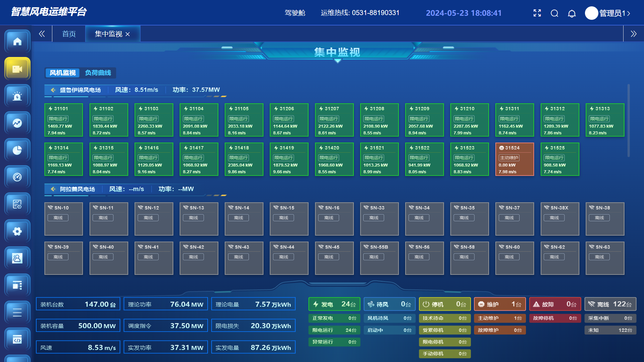Open the 驾驶舱 link in header
The height and width of the screenshot is (362, 644).
tap(295, 13)
